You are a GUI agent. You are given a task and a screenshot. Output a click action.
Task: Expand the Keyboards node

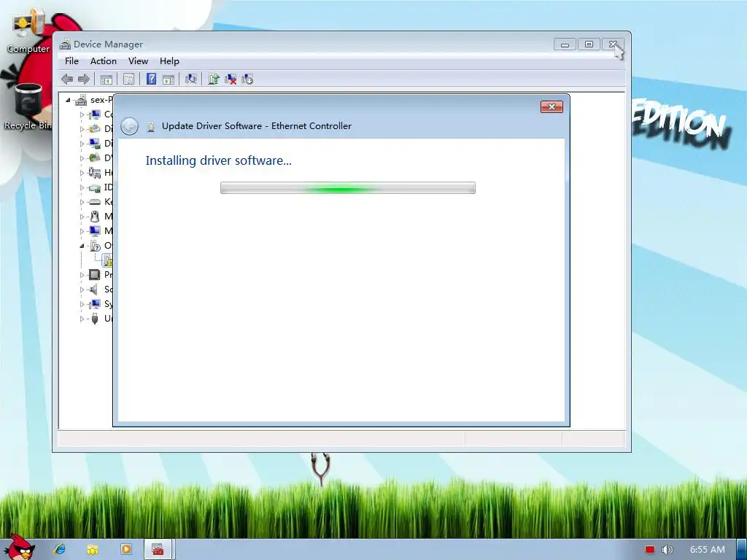coord(82,202)
